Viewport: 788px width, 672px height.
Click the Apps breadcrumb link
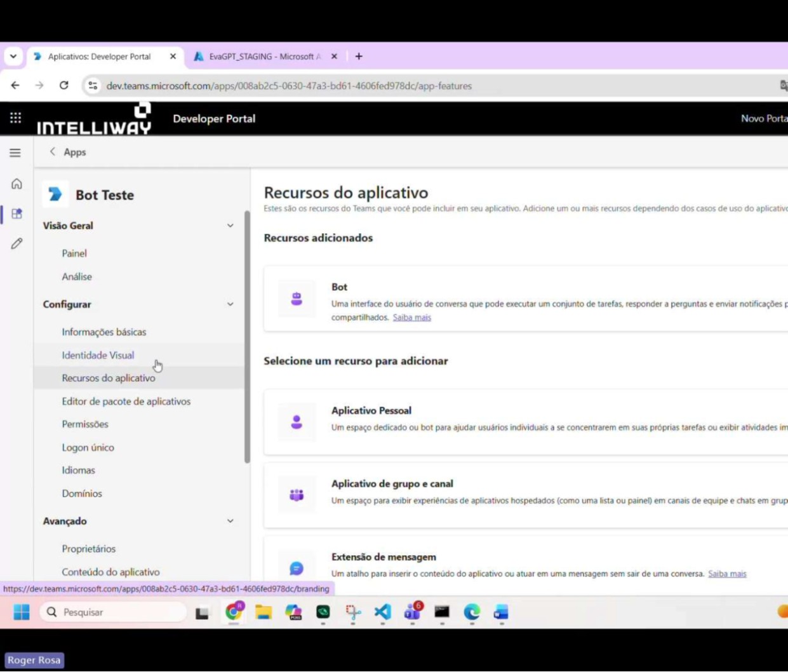(x=75, y=152)
